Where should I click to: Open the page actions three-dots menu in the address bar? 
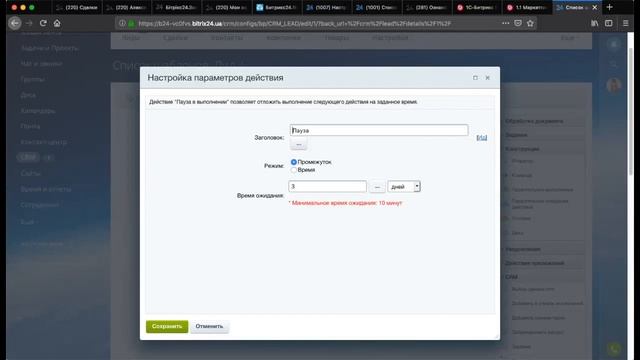click(x=505, y=23)
